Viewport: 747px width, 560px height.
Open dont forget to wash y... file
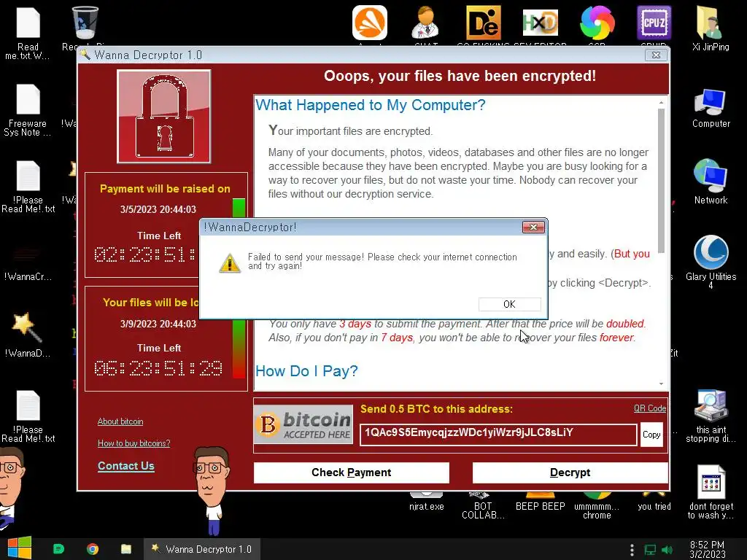711,492
